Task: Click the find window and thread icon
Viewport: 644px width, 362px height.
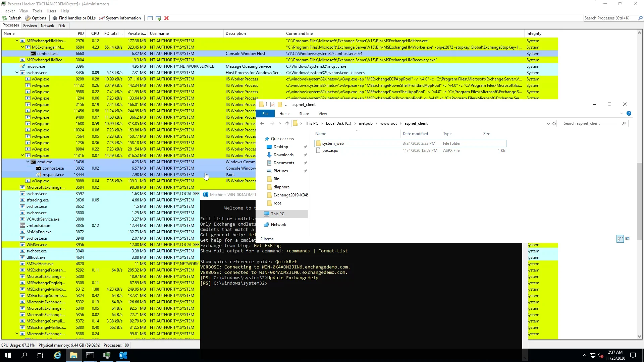Action: [158, 18]
